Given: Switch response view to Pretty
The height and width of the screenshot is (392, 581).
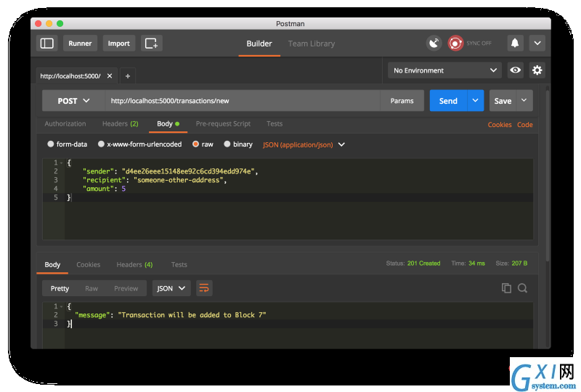Looking at the screenshot, I should 60,288.
